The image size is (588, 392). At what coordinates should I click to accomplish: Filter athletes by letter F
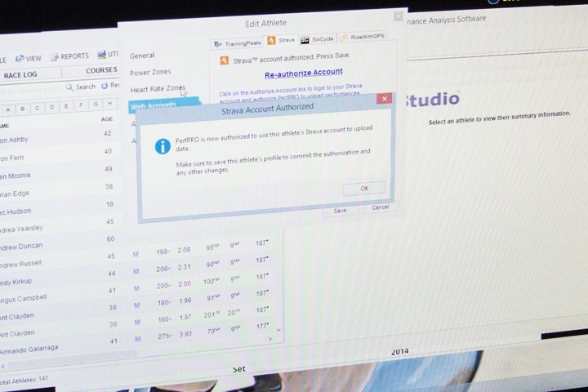coord(81,105)
